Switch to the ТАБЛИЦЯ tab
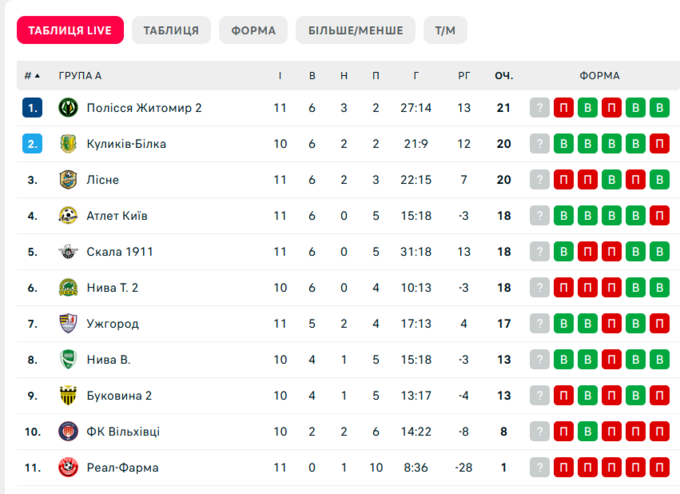The width and height of the screenshot is (680, 494). coord(171,30)
